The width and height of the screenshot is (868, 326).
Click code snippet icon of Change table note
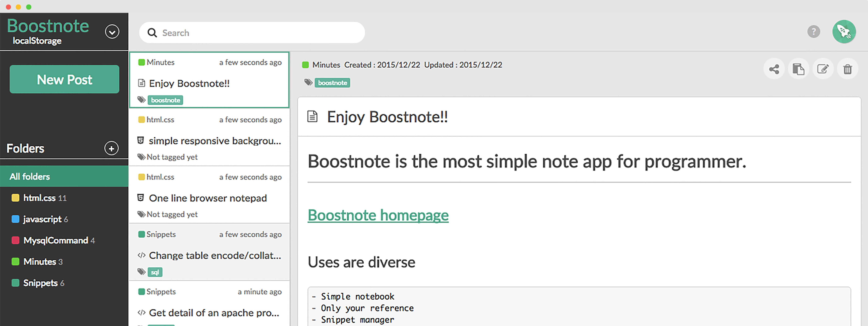[x=141, y=255]
